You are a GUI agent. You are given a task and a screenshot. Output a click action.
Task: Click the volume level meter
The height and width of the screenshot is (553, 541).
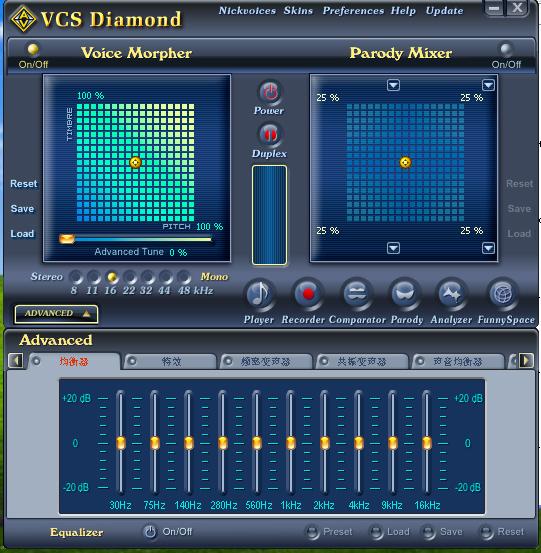coord(269,215)
